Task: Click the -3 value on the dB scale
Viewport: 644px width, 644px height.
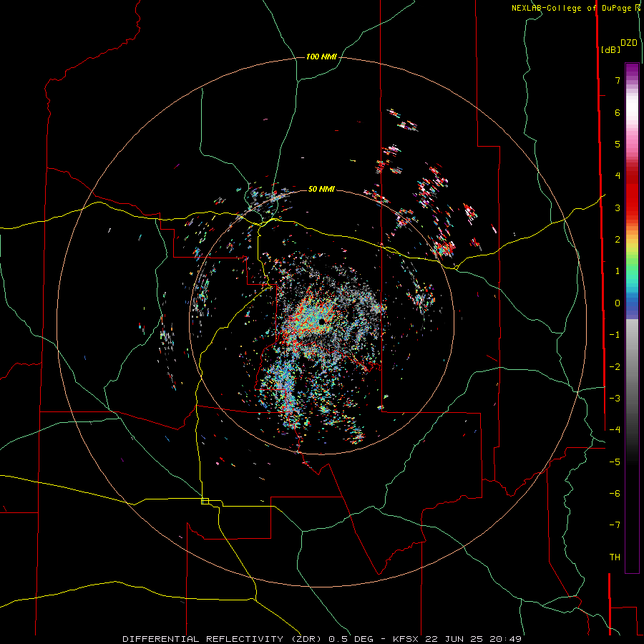Action: point(615,399)
